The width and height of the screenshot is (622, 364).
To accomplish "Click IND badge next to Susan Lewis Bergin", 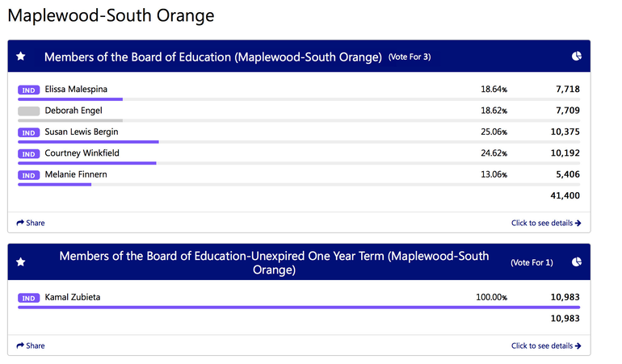I will pos(28,132).
